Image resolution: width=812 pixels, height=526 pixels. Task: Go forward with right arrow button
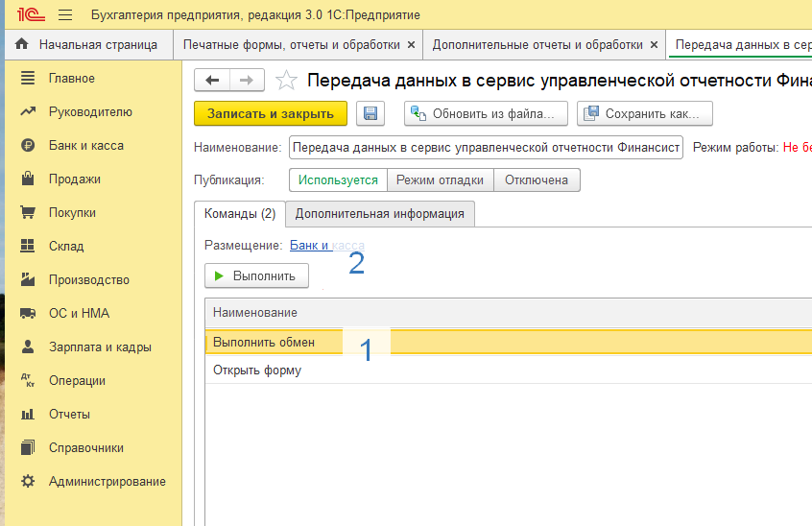point(247,81)
